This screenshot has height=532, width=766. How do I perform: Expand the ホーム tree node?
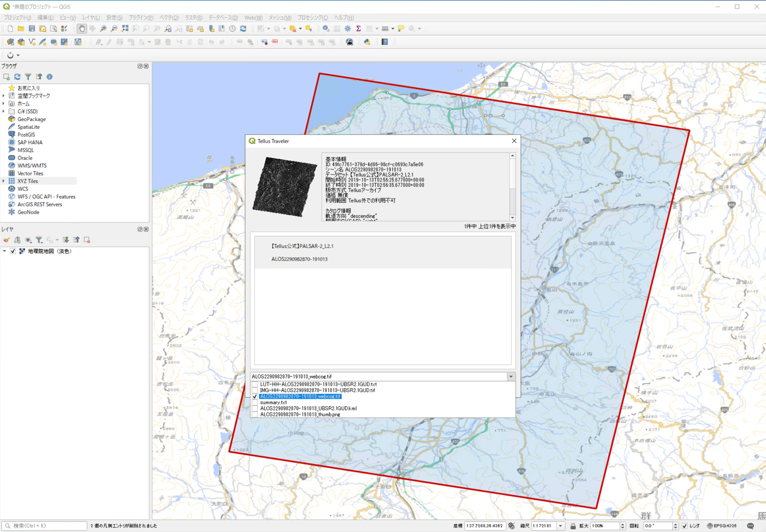pyautogui.click(x=4, y=103)
